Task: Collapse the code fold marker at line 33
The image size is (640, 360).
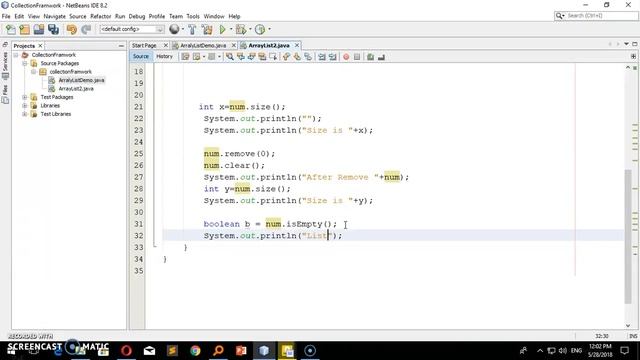Action: (x=155, y=246)
